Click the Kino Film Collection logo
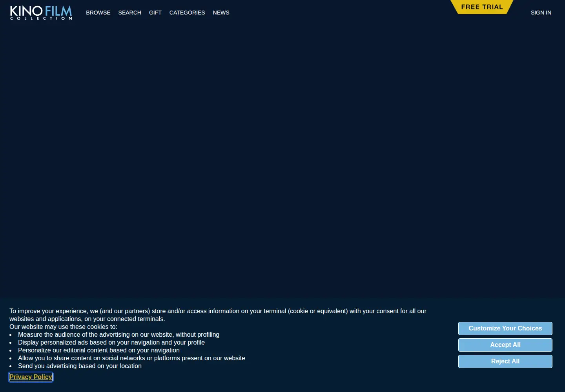Viewport: 565px width, 392px height. pyautogui.click(x=41, y=13)
